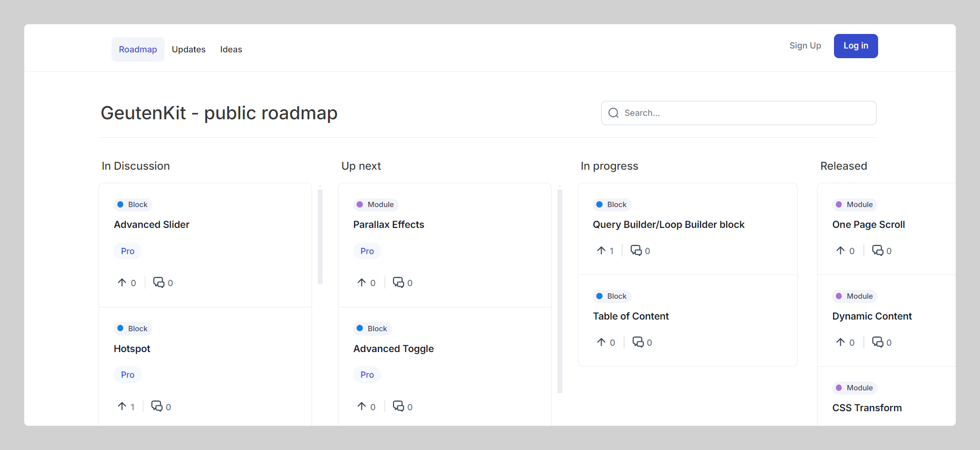Upvote Query Builder/Loop Builder block

click(602, 251)
